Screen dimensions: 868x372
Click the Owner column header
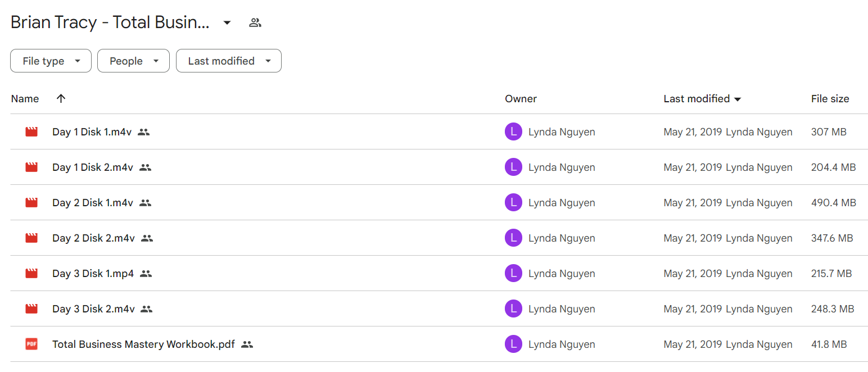(x=521, y=99)
